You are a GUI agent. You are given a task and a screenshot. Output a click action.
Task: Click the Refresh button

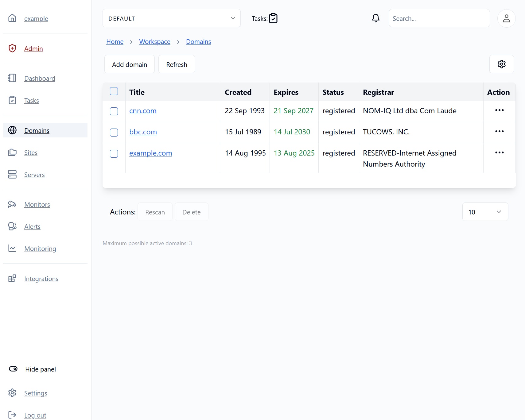(x=177, y=64)
